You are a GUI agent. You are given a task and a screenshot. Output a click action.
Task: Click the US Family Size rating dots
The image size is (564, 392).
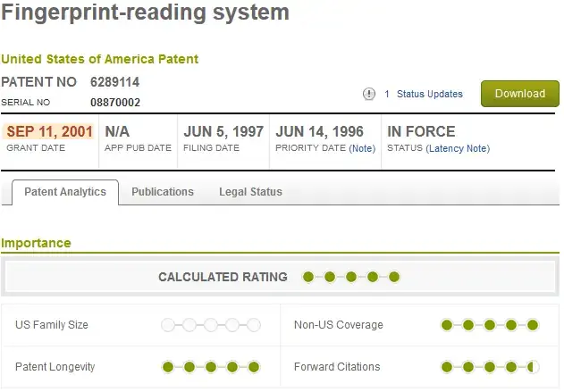[x=211, y=324]
